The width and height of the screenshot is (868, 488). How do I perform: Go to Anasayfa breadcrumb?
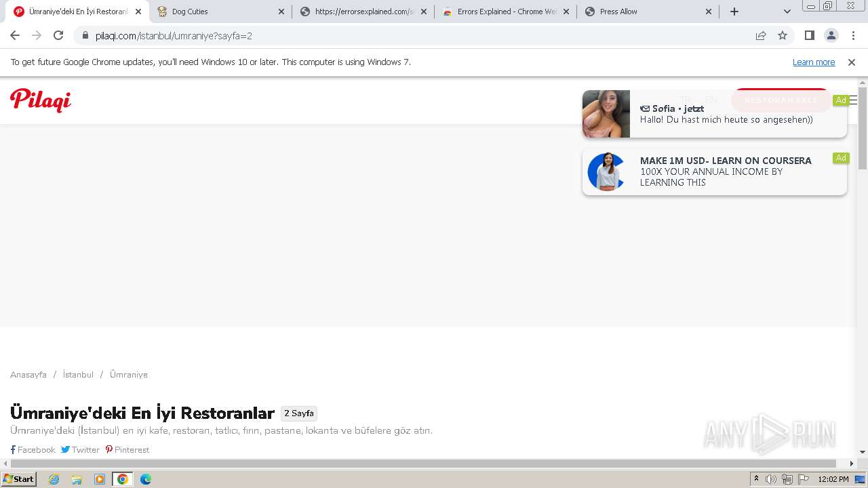28,375
